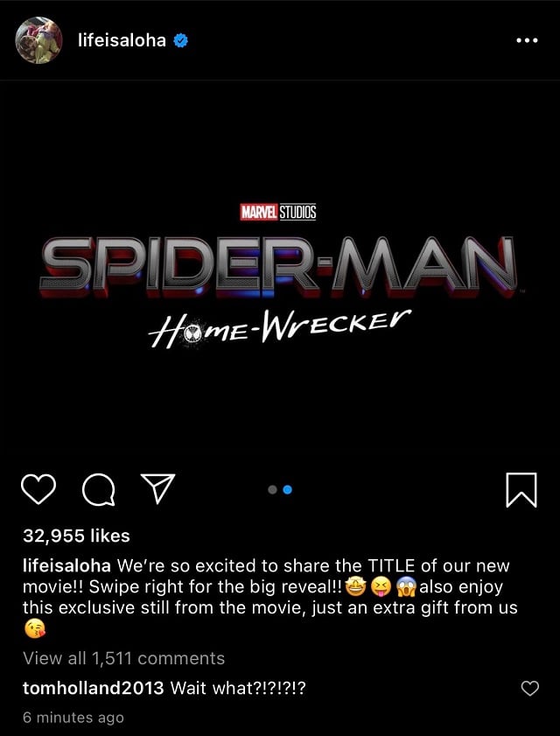Tap the Spider-Man title logo image
Screen dimensions: 560x736
pyautogui.click(x=279, y=266)
